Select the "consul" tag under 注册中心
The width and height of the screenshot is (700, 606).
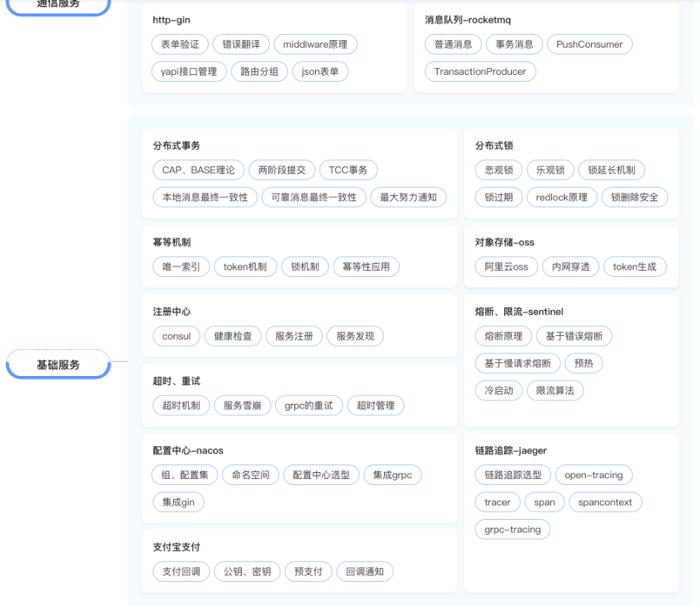(x=176, y=336)
